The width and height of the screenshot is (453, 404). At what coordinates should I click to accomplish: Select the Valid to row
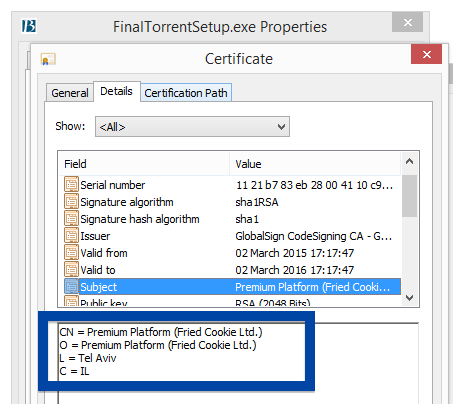coord(230,270)
